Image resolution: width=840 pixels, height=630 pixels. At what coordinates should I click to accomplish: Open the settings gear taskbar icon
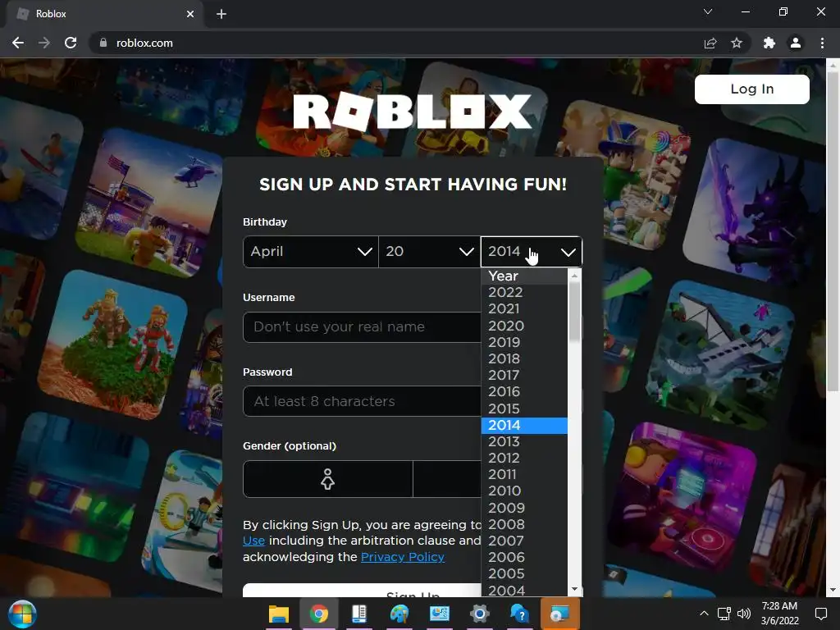[479, 614]
